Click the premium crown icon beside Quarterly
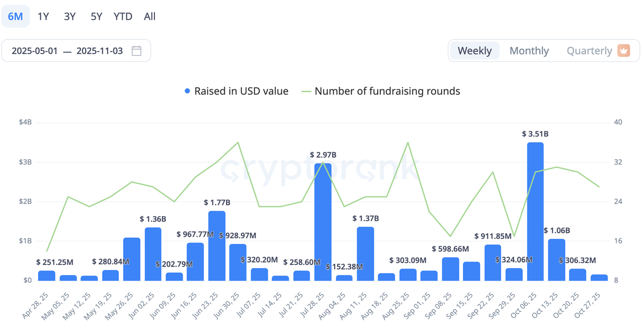The height and width of the screenshot is (331, 644). (x=624, y=51)
